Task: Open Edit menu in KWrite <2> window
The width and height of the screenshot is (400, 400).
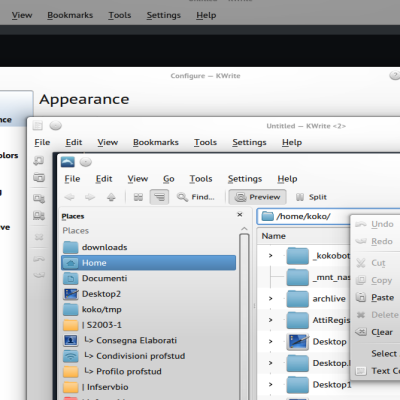Action: coord(74,142)
